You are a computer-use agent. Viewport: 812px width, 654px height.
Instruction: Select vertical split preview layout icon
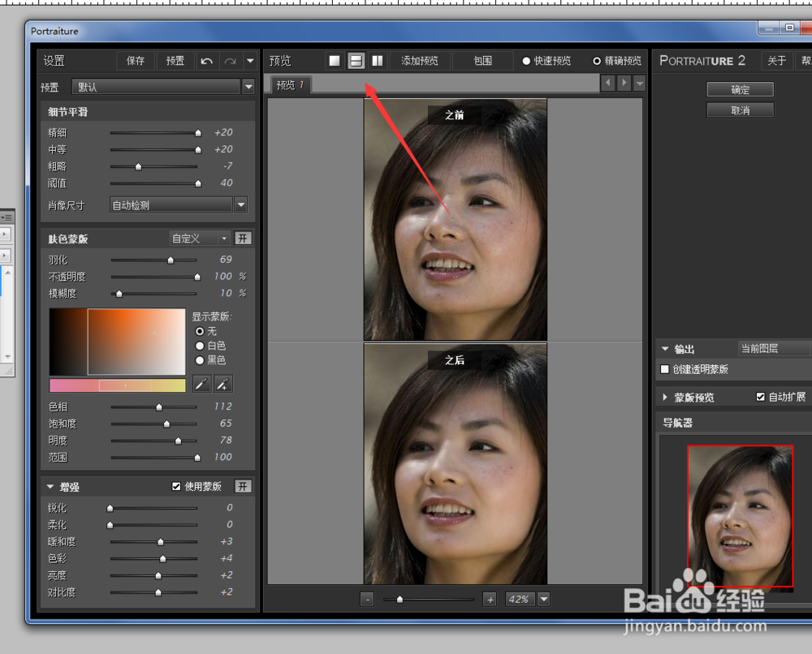378,61
